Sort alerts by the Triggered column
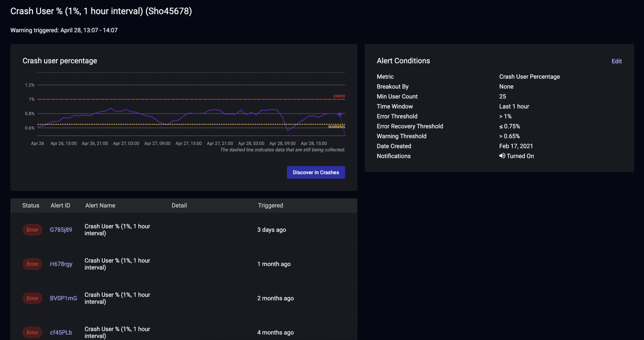644x340 pixels. tap(270, 205)
